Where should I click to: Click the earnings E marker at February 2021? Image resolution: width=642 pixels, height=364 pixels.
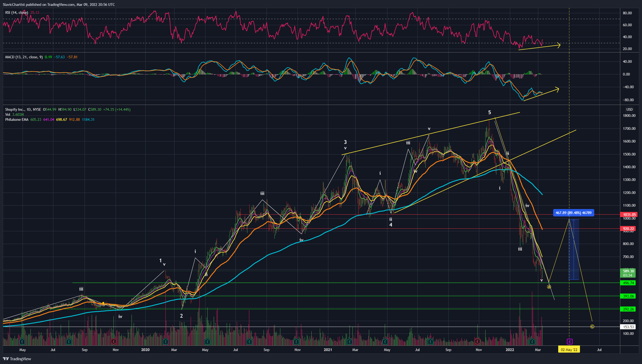click(x=350, y=342)
